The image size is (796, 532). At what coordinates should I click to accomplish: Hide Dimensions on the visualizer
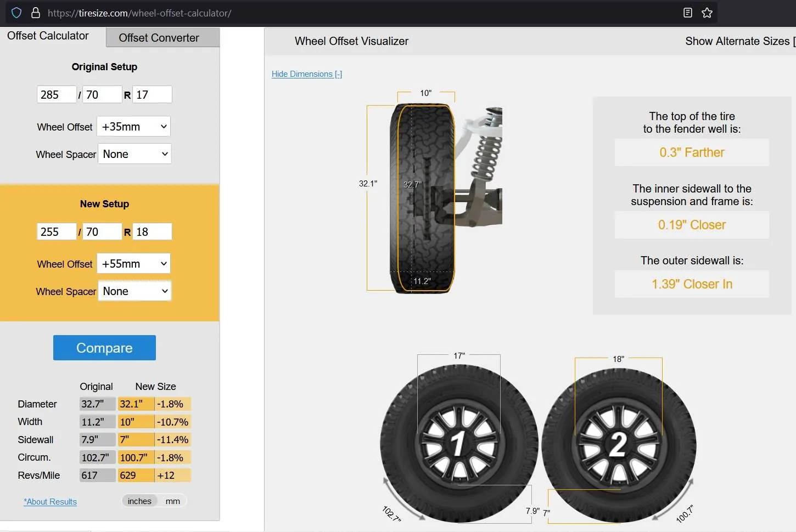click(307, 74)
